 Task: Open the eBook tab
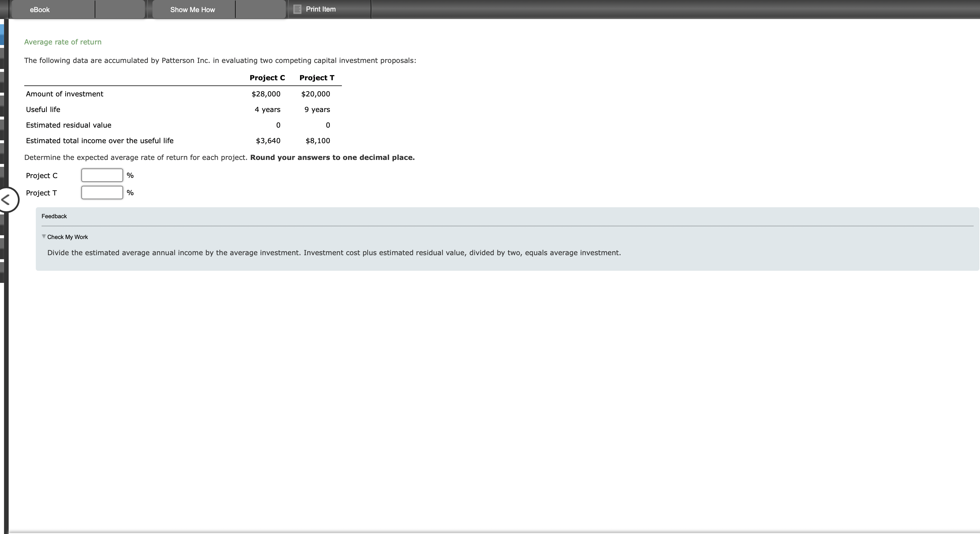click(40, 10)
